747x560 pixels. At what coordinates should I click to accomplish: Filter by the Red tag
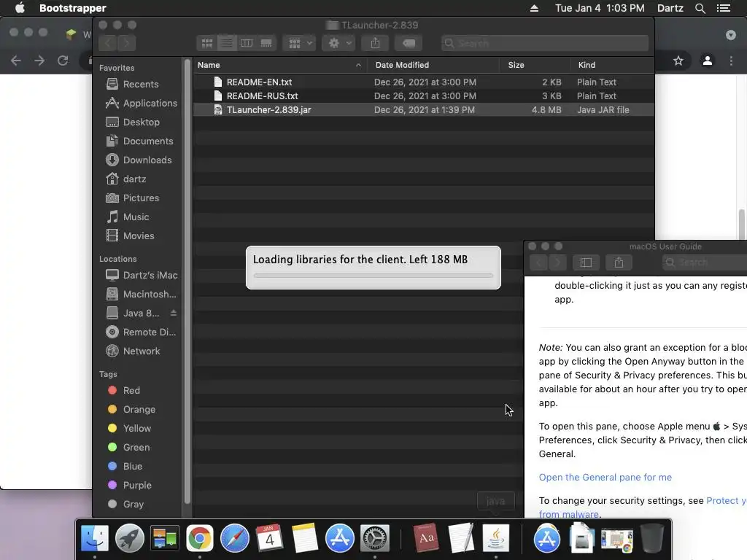(124, 391)
